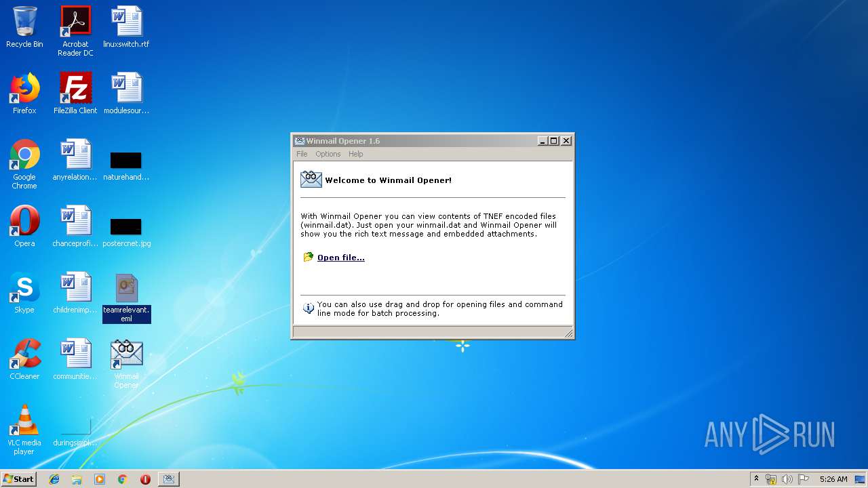Click the window resize grip corner
The height and width of the screenshot is (488, 868).
click(568, 333)
